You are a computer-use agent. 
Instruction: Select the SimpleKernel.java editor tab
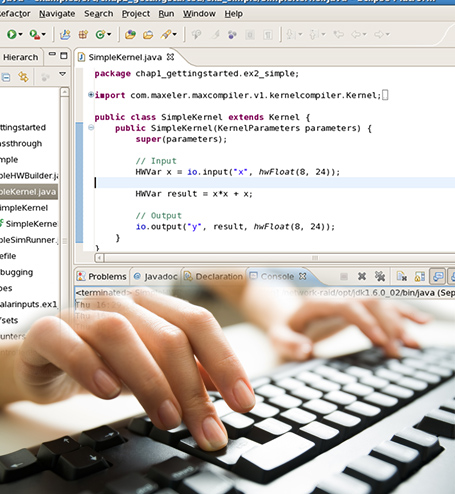point(125,57)
